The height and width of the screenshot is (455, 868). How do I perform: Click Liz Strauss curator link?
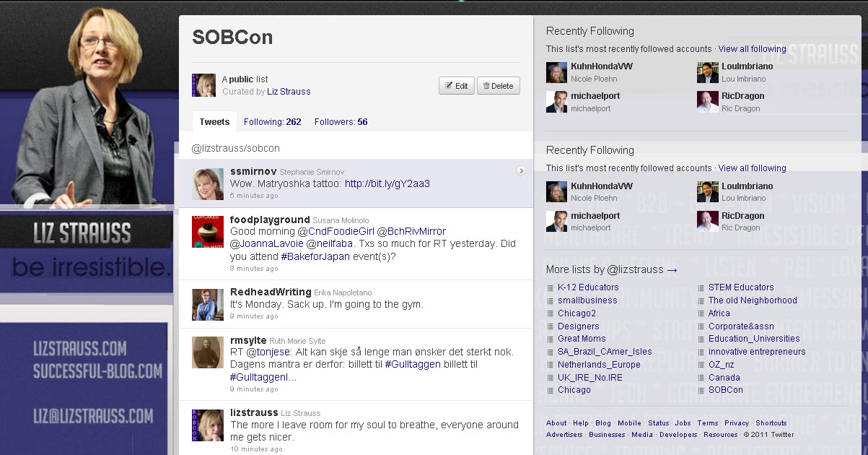click(x=289, y=92)
